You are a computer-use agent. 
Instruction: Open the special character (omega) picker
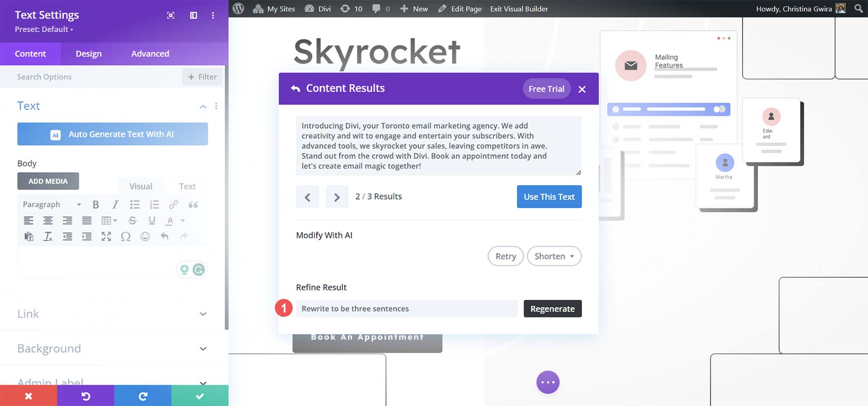coord(126,236)
